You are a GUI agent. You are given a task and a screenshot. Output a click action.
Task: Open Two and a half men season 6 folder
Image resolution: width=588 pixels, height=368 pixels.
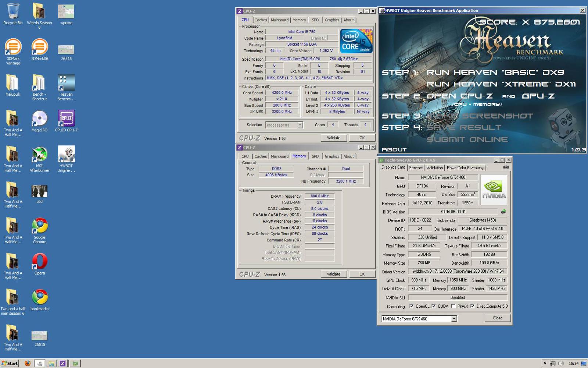[13, 302]
